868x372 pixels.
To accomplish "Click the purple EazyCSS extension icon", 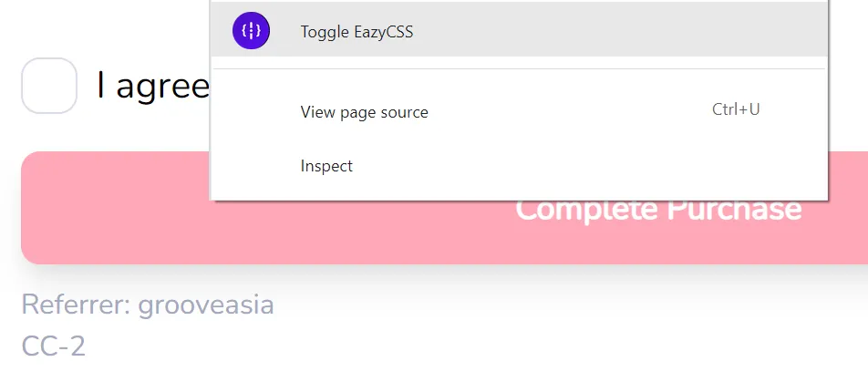I will point(251,31).
